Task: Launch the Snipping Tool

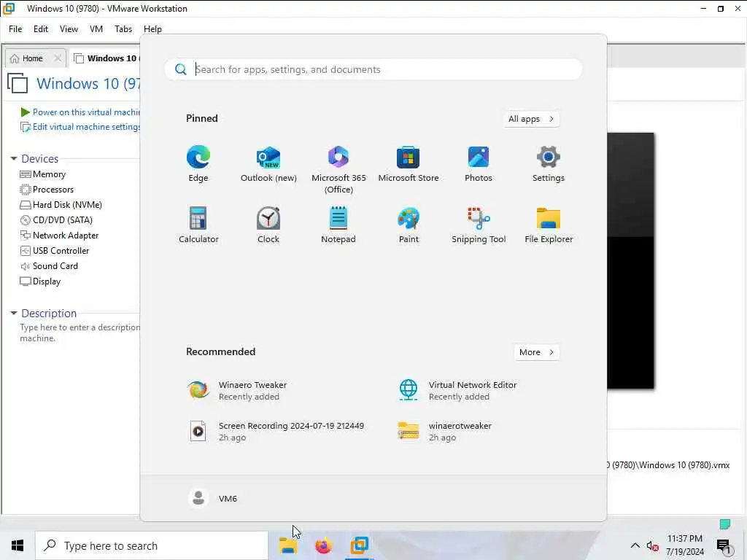Action: [479, 225]
